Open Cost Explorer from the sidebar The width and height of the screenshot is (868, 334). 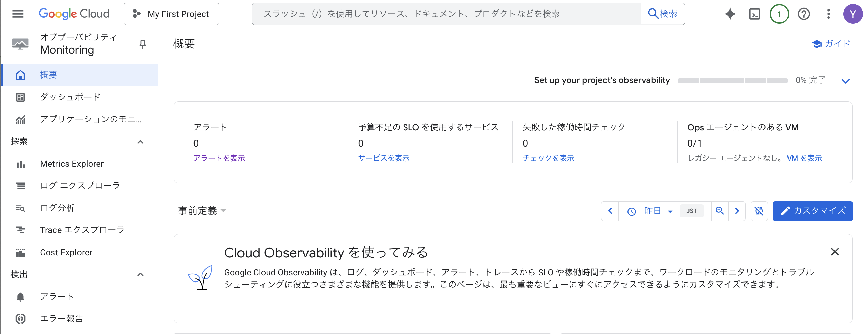coord(66,252)
